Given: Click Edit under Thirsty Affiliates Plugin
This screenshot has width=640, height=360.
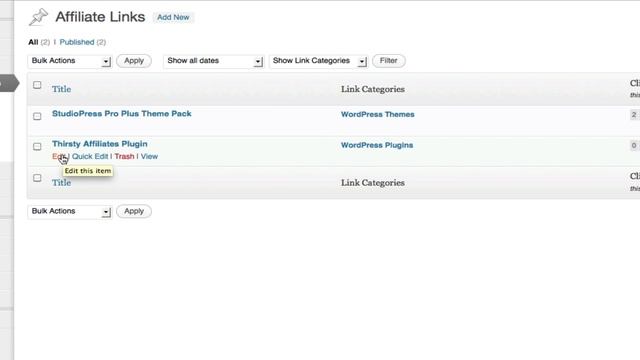Looking at the screenshot, I should point(58,156).
